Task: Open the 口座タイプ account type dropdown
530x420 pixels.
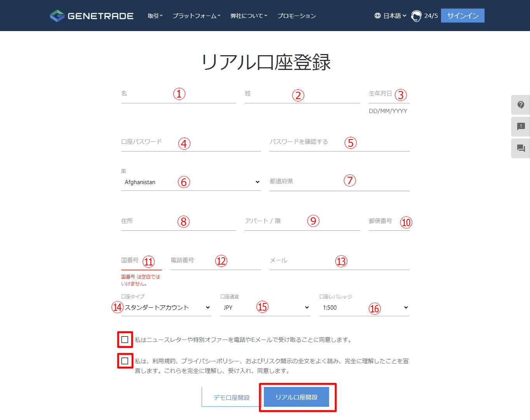Action: [166, 307]
